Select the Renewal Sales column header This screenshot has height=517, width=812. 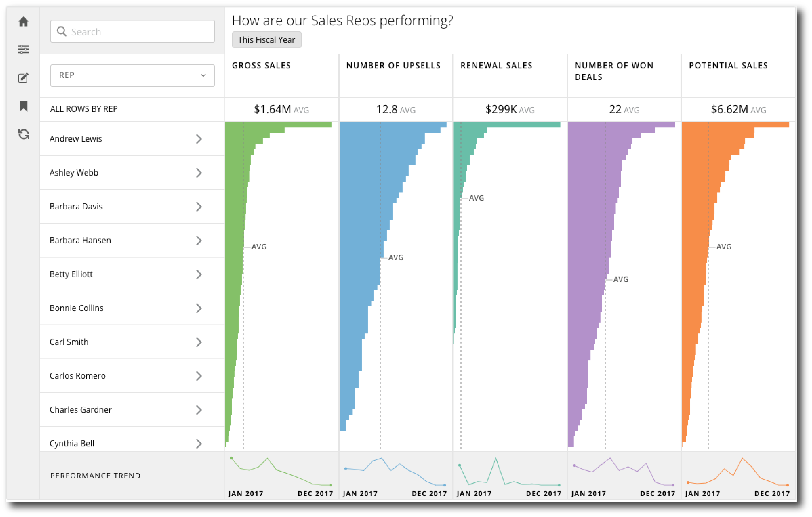496,65
